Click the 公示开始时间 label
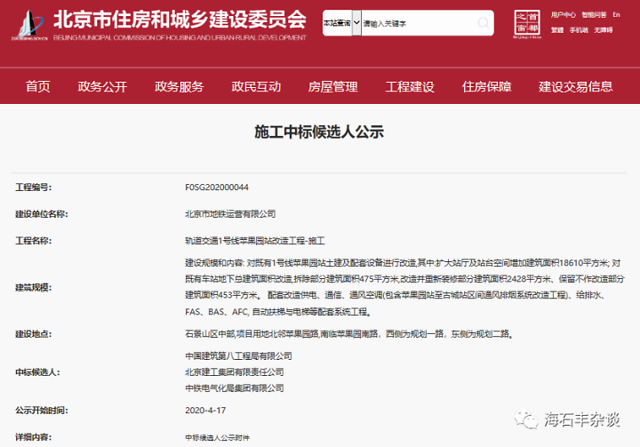640x447 pixels. tap(42, 410)
